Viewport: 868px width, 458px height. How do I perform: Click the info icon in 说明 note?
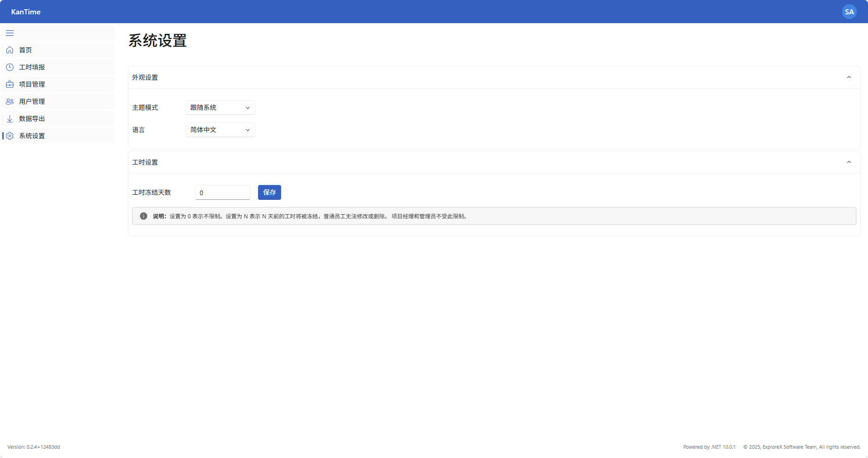click(144, 216)
